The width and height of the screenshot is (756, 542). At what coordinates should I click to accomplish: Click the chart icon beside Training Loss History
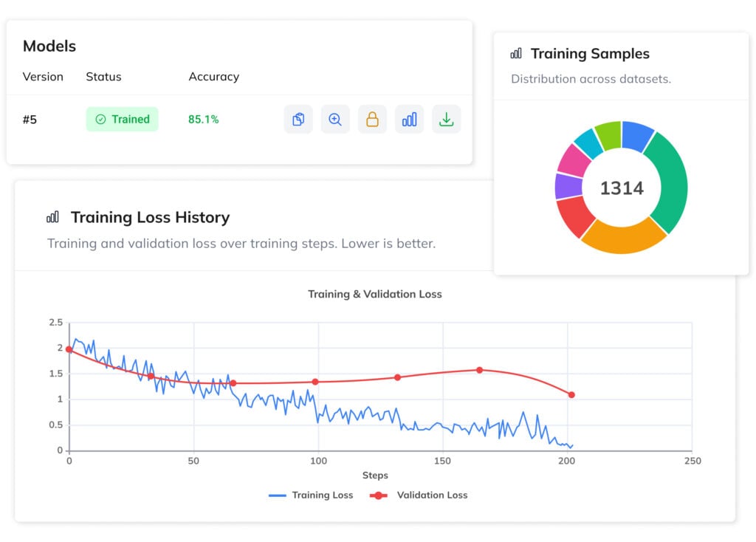pyautogui.click(x=52, y=217)
